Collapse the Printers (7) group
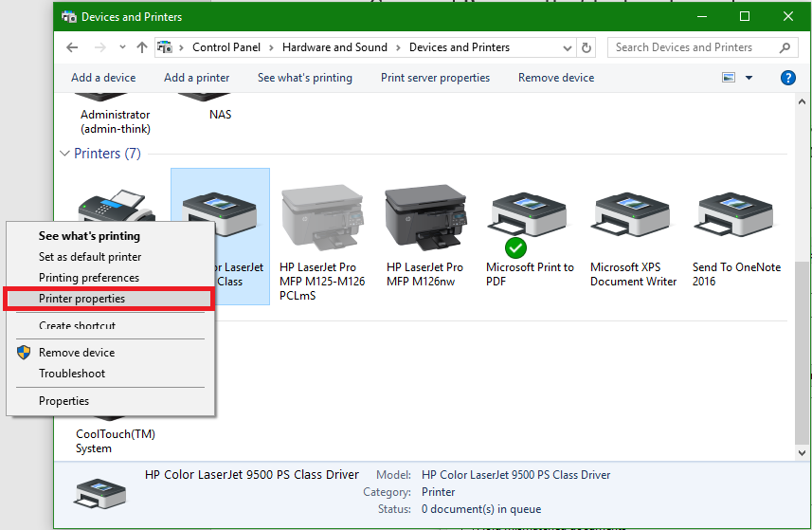This screenshot has height=530, width=812. 65,153
